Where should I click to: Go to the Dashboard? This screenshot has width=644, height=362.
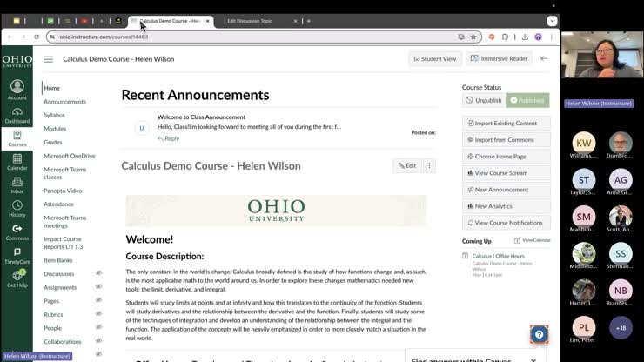[x=17, y=116]
